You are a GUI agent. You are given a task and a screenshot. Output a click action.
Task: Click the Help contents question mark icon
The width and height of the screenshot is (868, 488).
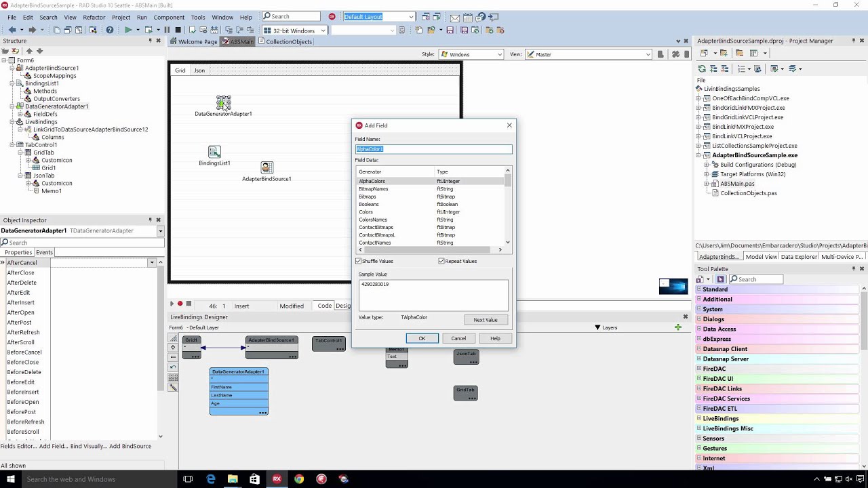(110, 30)
